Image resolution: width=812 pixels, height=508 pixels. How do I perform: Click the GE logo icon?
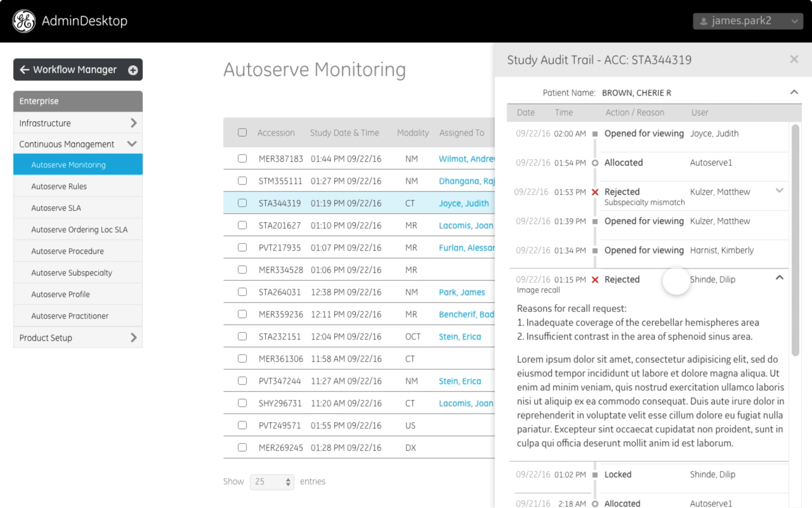coord(24,21)
